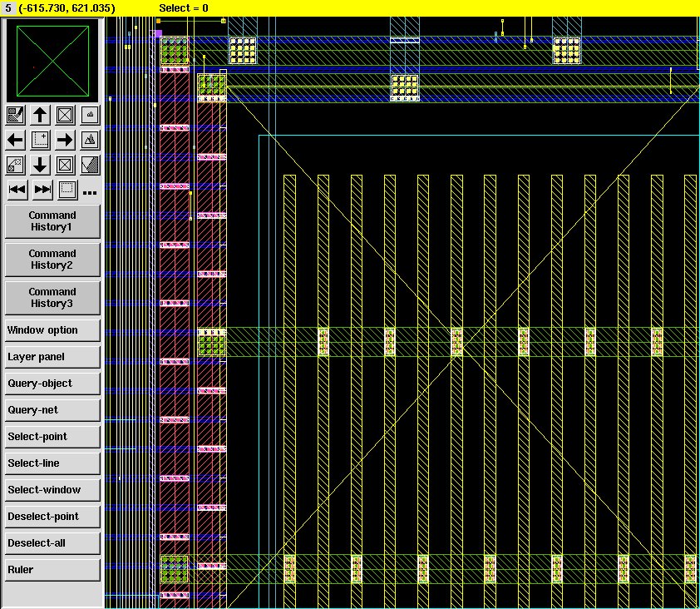Choose Select-window mode

52,490
